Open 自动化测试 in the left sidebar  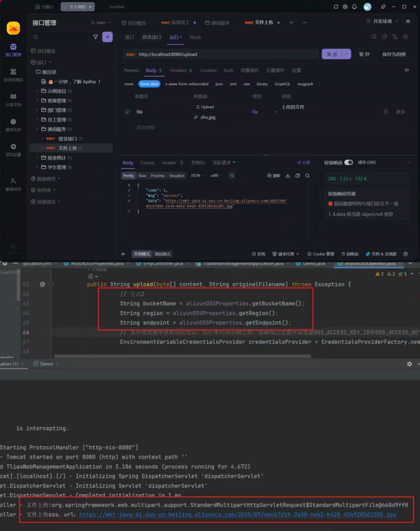coord(13,75)
